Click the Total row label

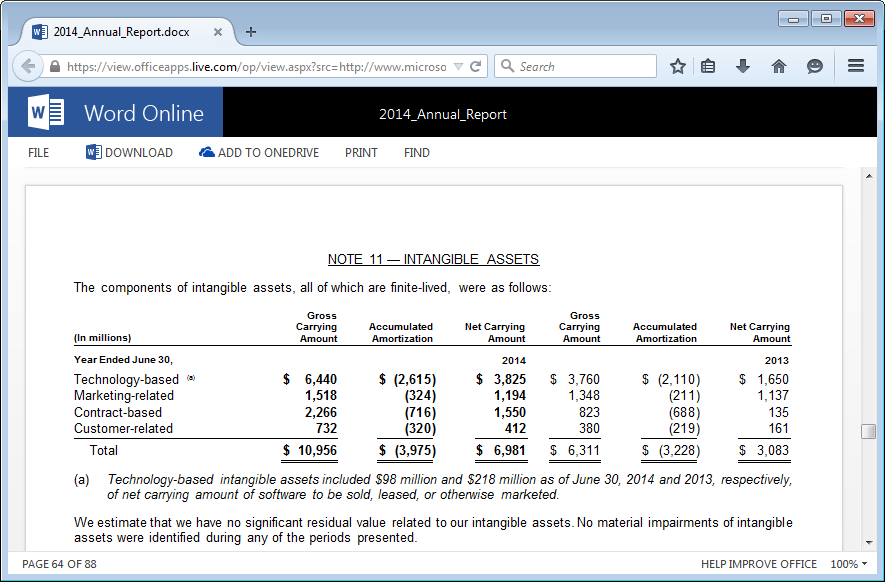[x=104, y=450]
